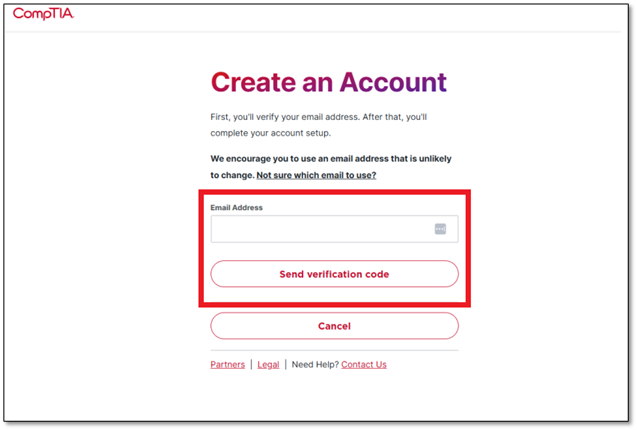Click the Cancel button
Screen dimensions: 637x430
[334, 326]
